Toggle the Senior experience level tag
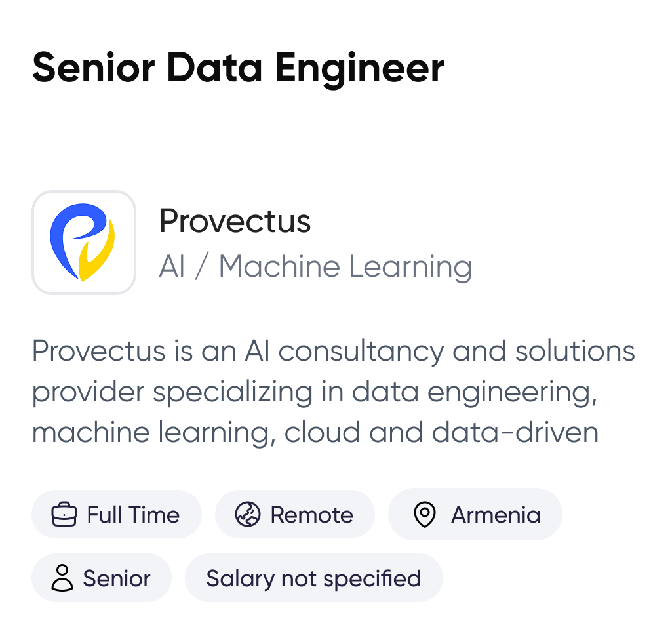 click(101, 578)
